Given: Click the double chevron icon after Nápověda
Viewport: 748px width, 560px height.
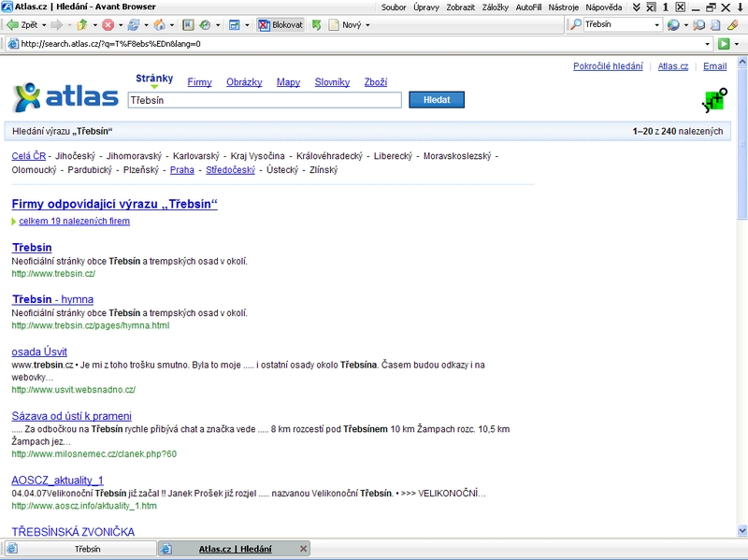Looking at the screenshot, I should pyautogui.click(x=637, y=7).
